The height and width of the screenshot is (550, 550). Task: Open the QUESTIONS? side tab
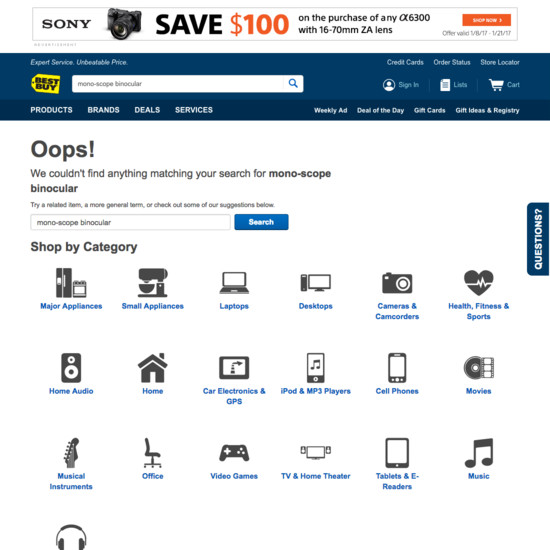[538, 239]
